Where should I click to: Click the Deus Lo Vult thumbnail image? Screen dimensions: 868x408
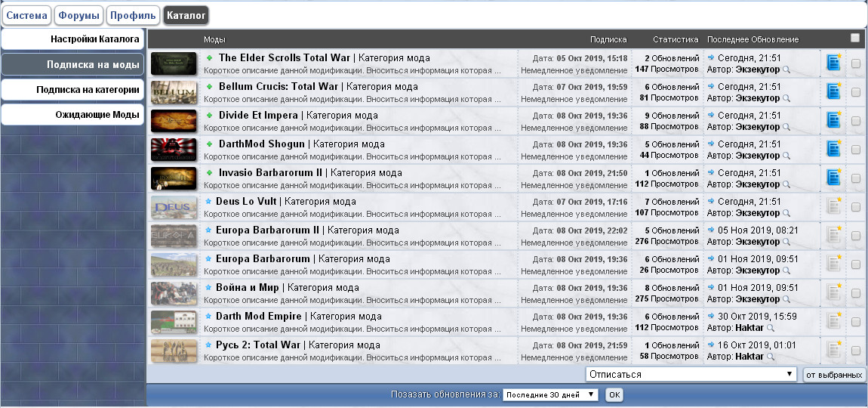174,207
